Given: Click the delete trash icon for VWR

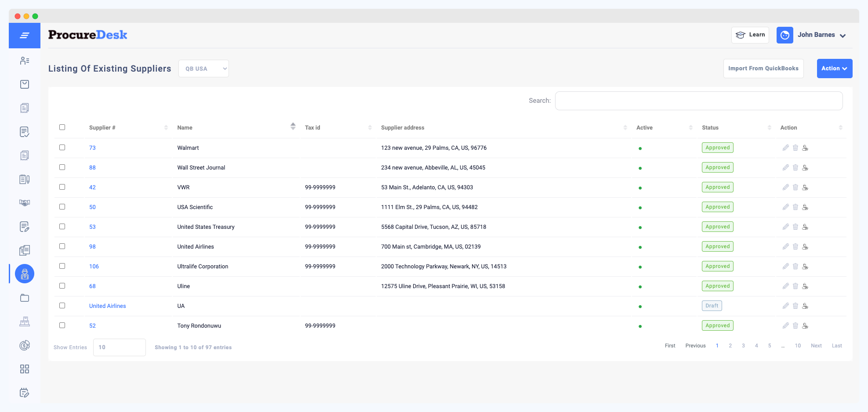Looking at the screenshot, I should [795, 187].
